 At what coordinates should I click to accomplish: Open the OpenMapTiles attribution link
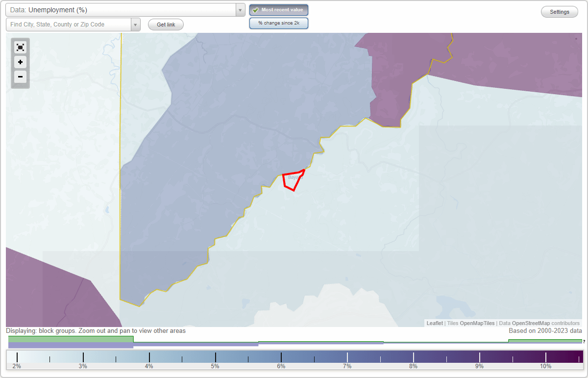pos(477,323)
